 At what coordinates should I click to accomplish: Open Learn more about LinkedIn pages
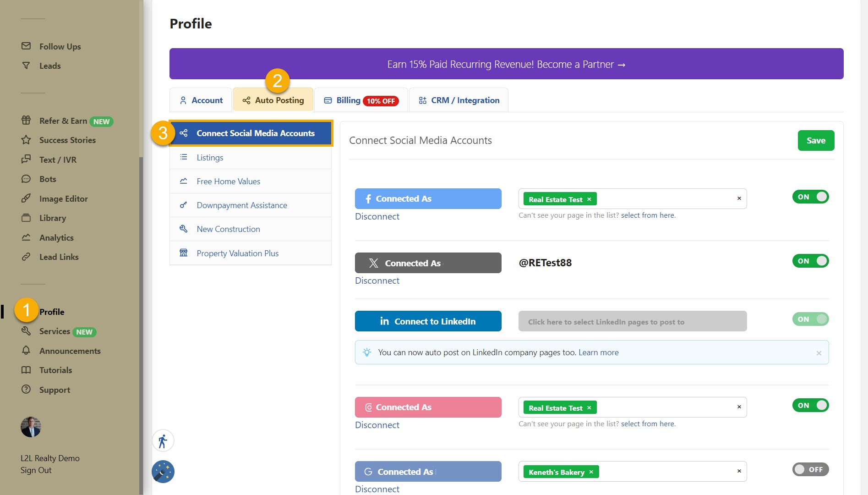coord(598,352)
